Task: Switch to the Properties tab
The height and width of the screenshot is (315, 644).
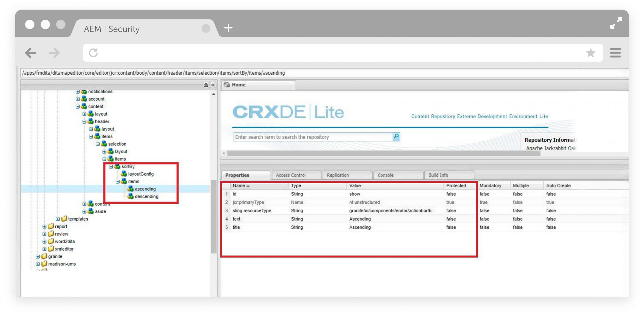Action: (246, 175)
